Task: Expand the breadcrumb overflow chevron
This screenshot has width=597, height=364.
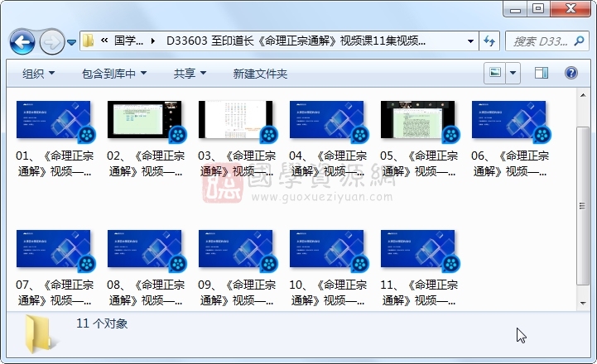Action: point(104,41)
